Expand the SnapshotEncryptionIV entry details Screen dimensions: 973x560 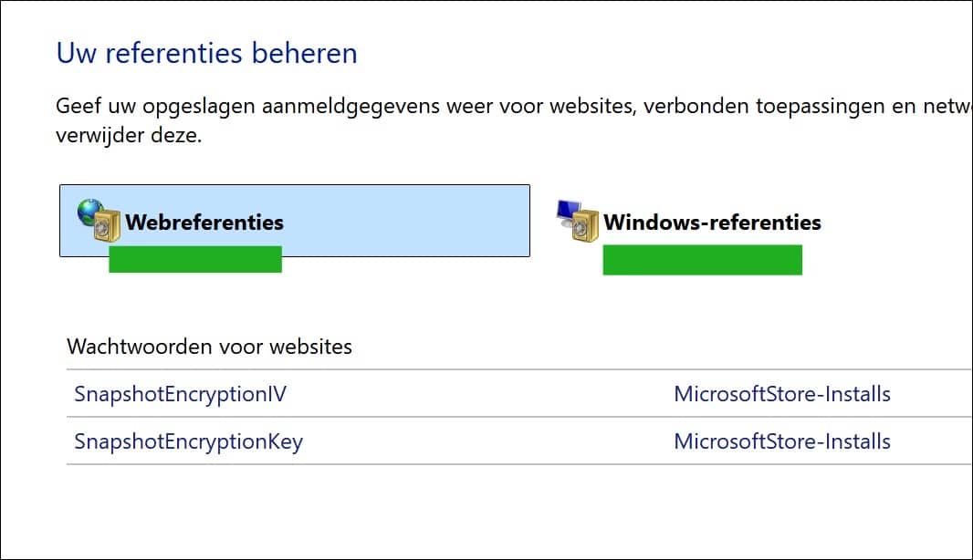[x=178, y=394]
